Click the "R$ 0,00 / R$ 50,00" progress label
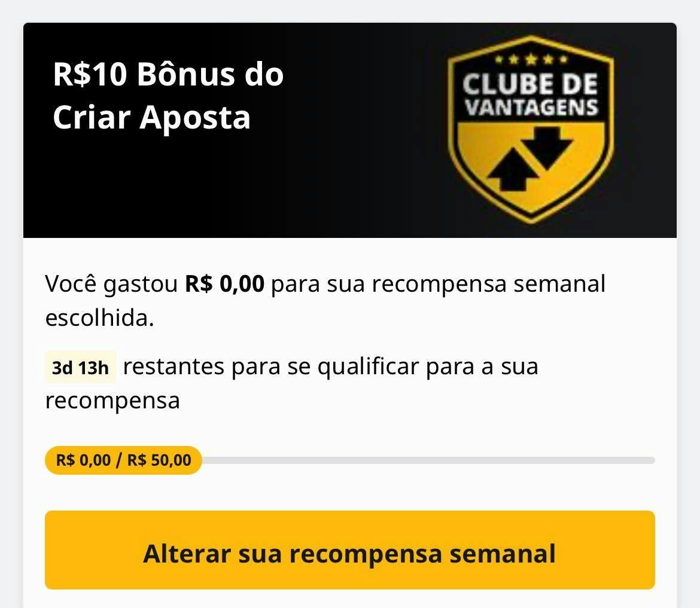Screen dimensions: 700x608 (x=123, y=460)
